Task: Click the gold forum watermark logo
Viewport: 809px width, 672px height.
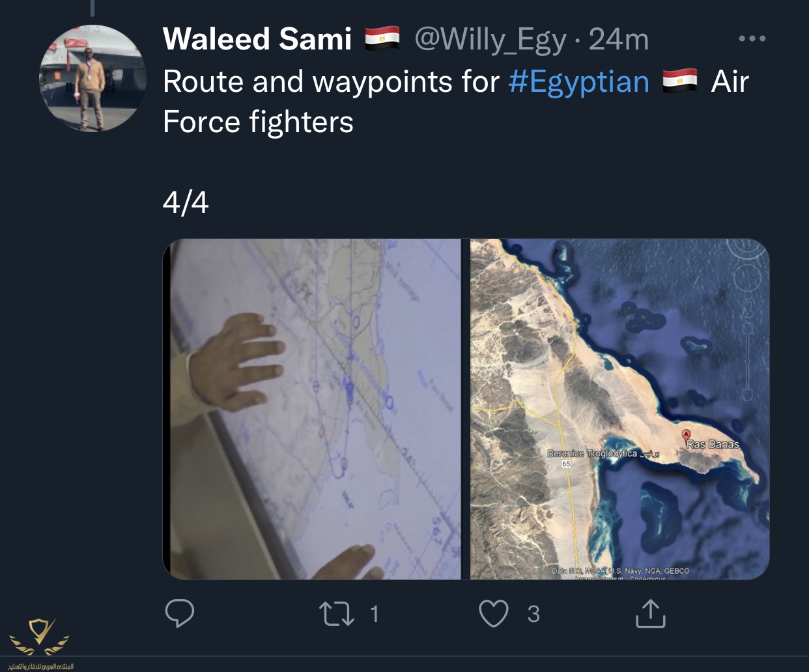Action: 40,636
